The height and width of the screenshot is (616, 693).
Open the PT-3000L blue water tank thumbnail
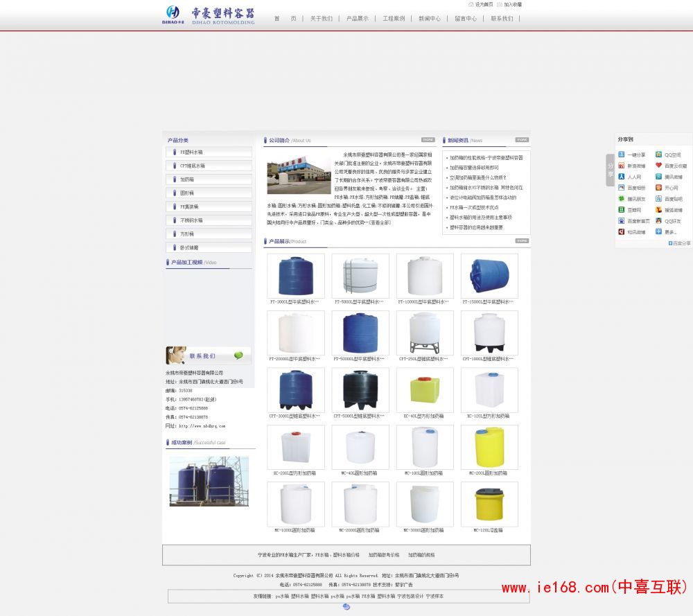[295, 276]
